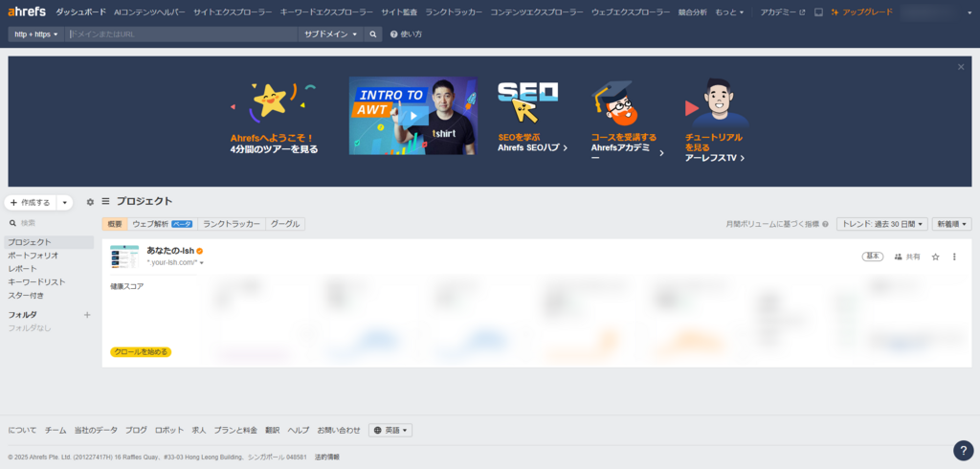This screenshot has width=980, height=469.
Task: Open the アーレフスTV link
Action: click(x=714, y=158)
